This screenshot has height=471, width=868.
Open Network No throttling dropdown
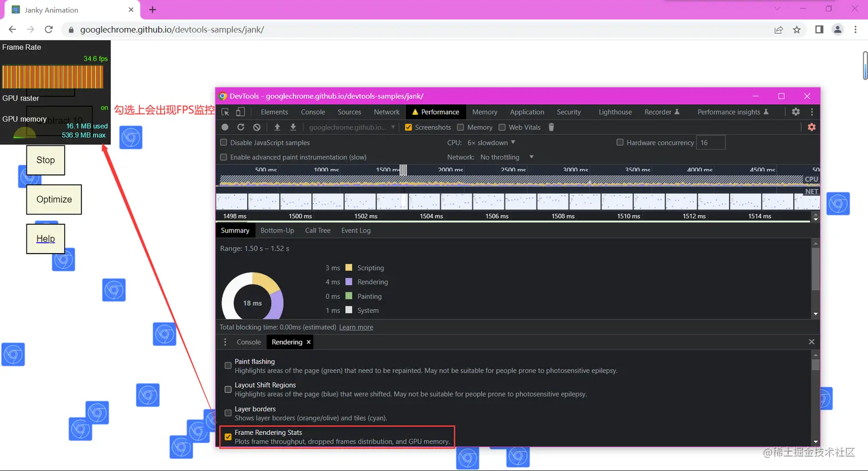(507, 157)
